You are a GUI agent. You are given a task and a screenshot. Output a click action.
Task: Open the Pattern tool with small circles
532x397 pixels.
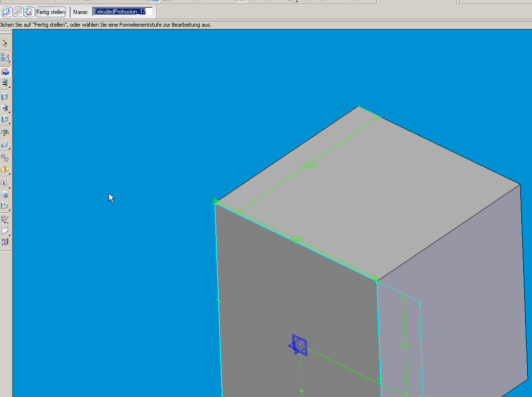[x=5, y=158]
